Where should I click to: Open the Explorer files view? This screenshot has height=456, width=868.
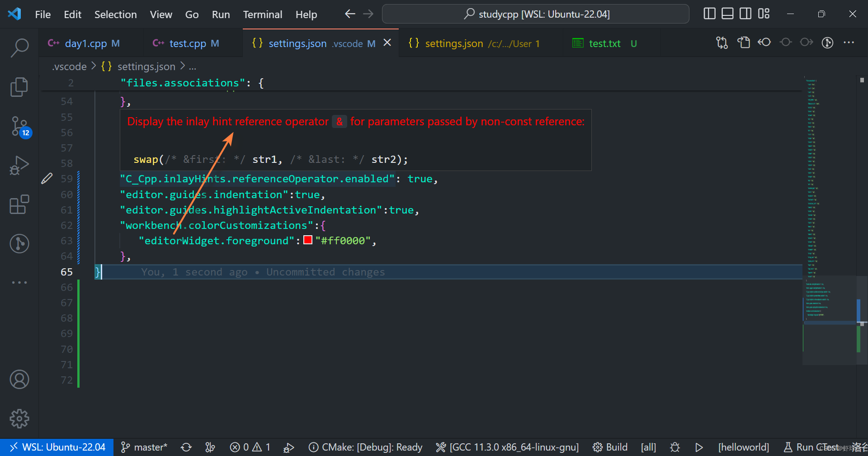(19, 87)
